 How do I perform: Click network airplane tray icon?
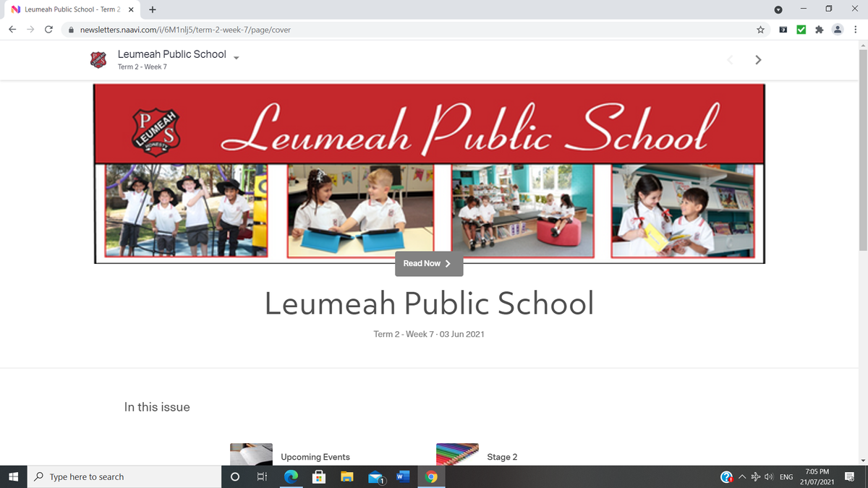point(756,477)
